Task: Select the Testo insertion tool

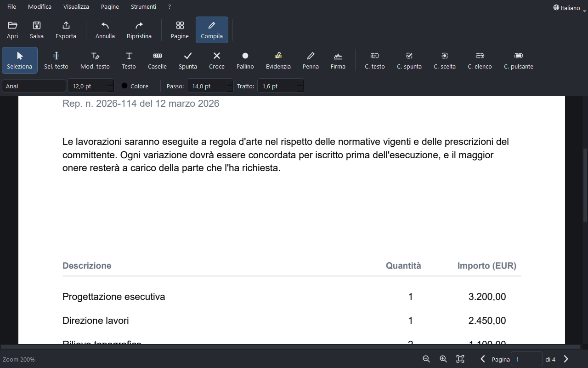Action: coord(129,60)
